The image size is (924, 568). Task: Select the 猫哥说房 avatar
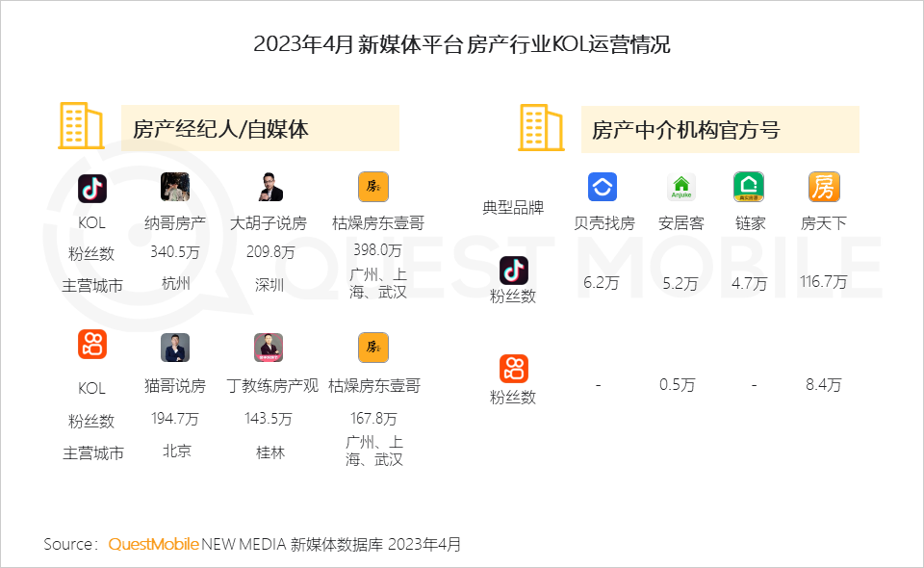[175, 348]
